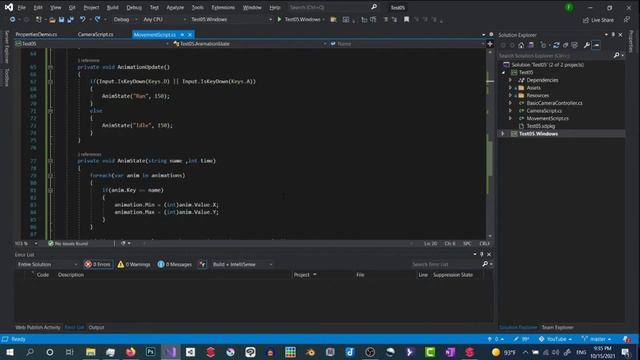The width and height of the screenshot is (640, 360).
Task: Open the Test05.Windows startup project dropdown
Action: point(231,19)
